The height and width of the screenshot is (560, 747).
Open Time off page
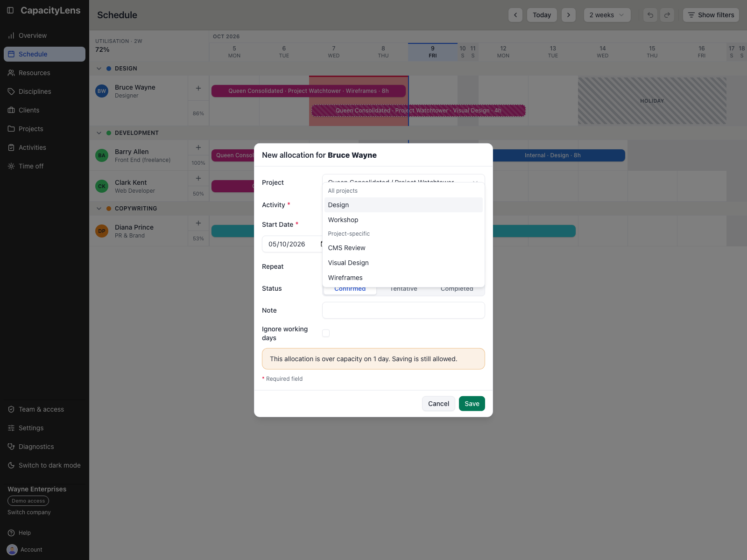click(x=44, y=166)
